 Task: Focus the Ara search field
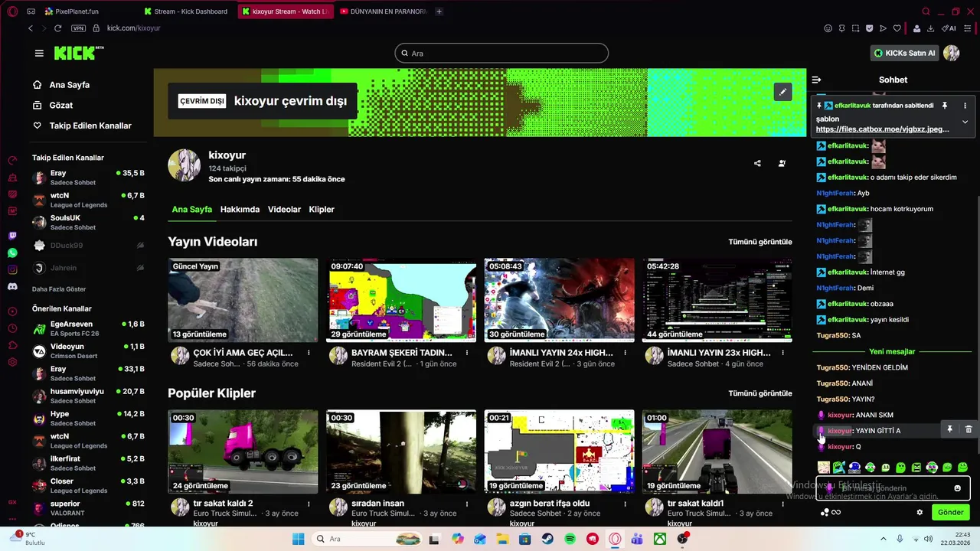point(501,53)
